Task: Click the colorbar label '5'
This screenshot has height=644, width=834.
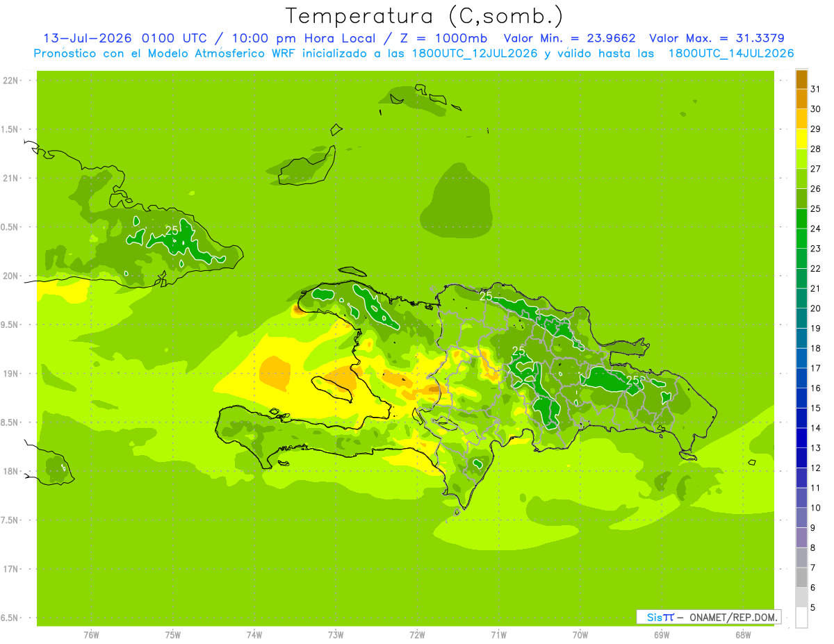Action: point(814,608)
